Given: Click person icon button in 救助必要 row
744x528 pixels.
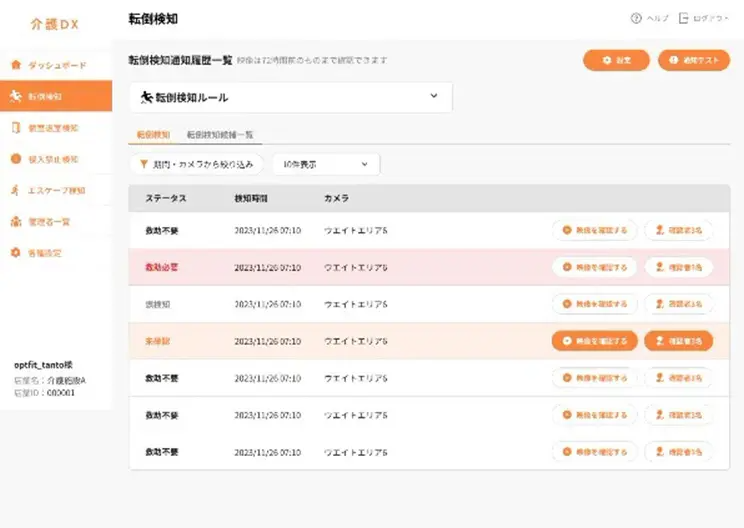Looking at the screenshot, I should [x=679, y=267].
